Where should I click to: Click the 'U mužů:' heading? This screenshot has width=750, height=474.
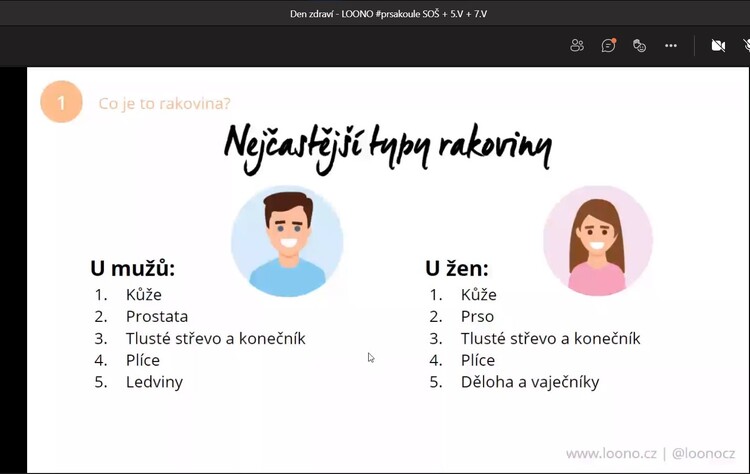point(132,268)
